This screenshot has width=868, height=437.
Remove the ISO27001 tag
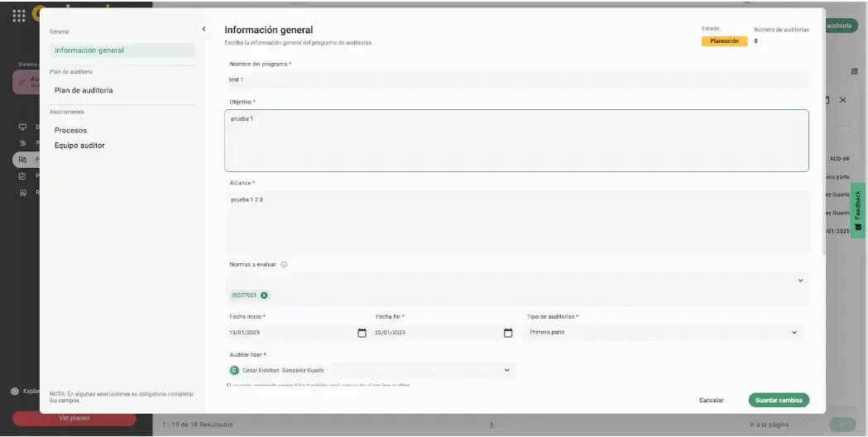pos(265,295)
